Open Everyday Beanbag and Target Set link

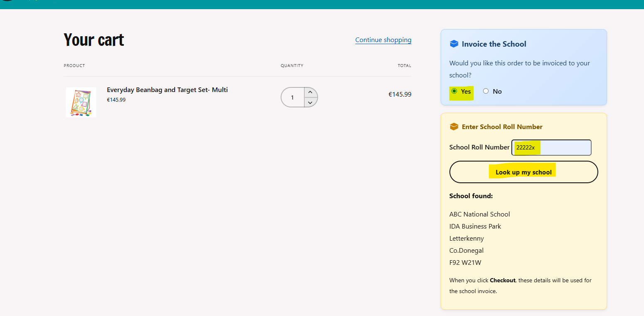[x=167, y=90]
